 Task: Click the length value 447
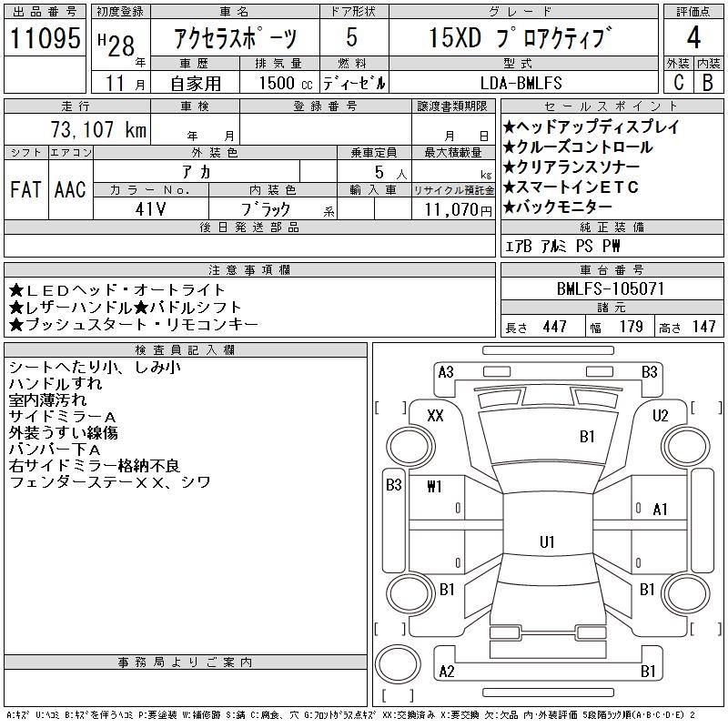tap(554, 327)
